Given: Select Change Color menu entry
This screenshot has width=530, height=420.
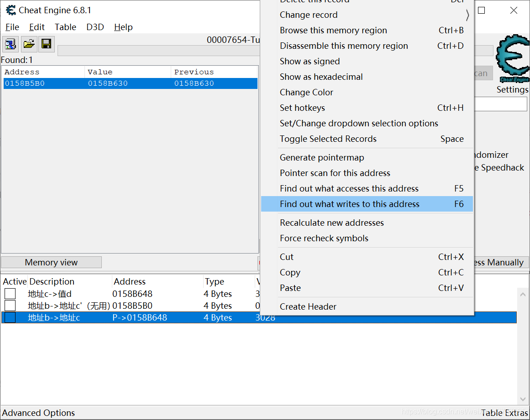Looking at the screenshot, I should (x=367, y=93).
